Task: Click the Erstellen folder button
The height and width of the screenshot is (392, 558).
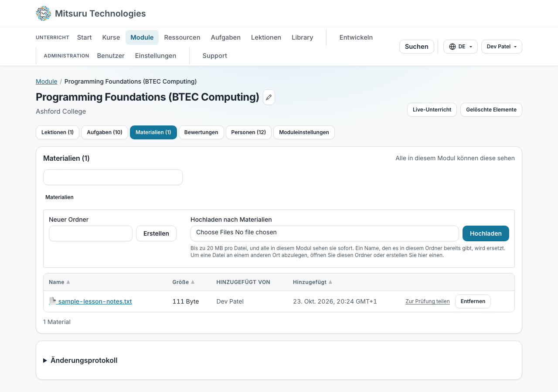Action: pyautogui.click(x=156, y=233)
